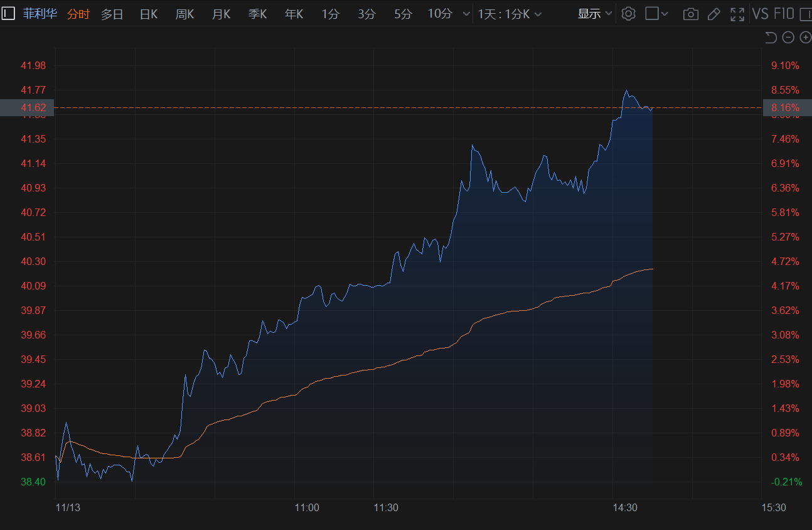Click the 4.72% percent axis label
The width and height of the screenshot is (812, 530).
785,261
